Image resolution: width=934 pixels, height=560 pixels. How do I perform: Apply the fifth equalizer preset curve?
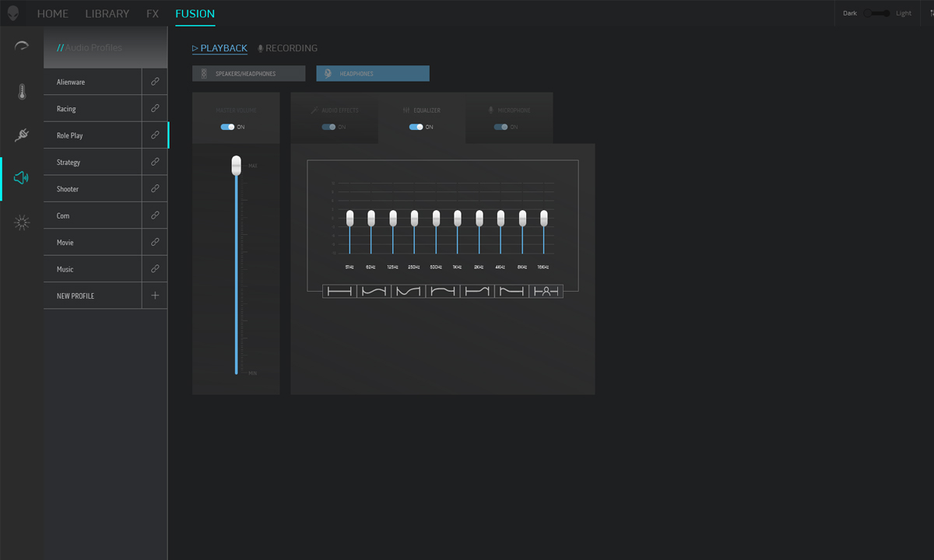[x=476, y=291]
